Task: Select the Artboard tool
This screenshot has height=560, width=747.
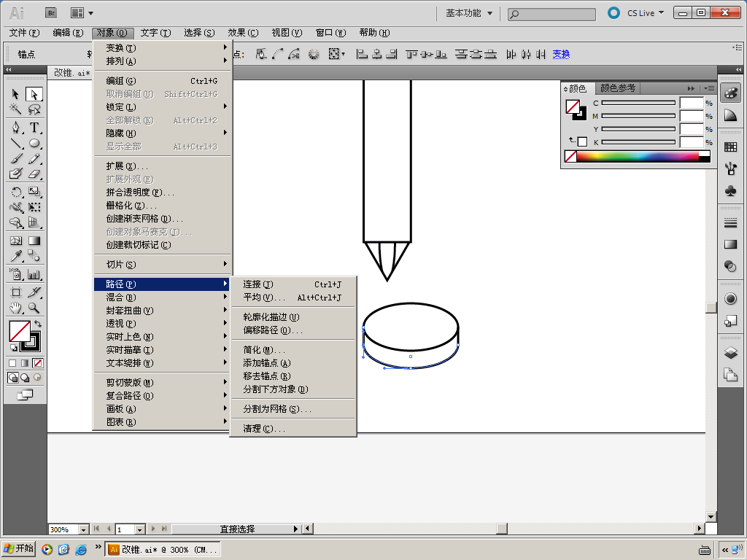Action: [15, 292]
